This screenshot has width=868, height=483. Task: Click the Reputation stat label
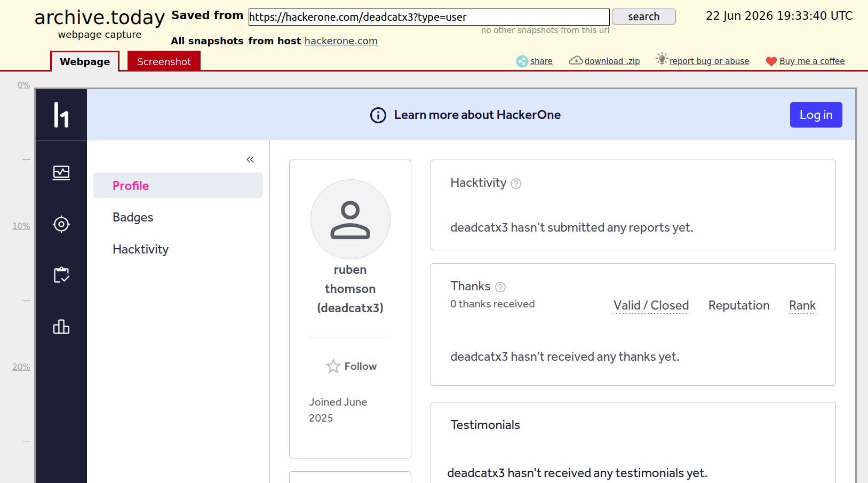coord(739,305)
